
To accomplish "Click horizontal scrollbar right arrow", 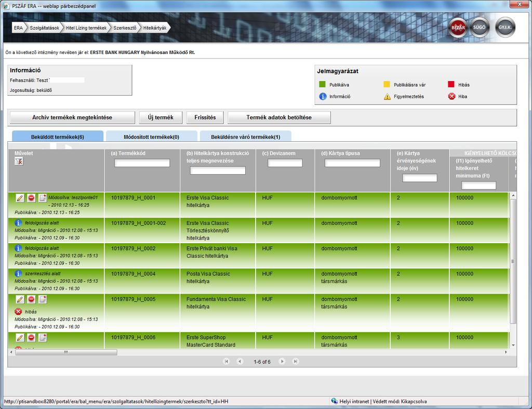I will tap(506, 352).
